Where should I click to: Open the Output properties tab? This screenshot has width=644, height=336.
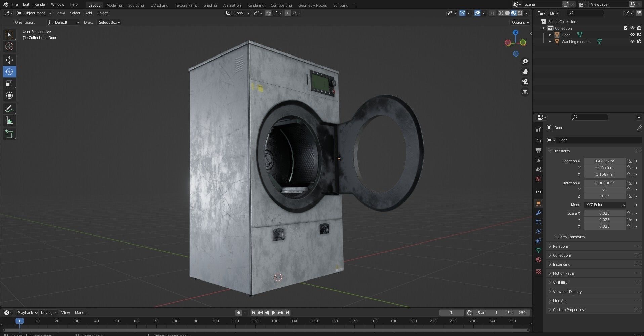(539, 150)
